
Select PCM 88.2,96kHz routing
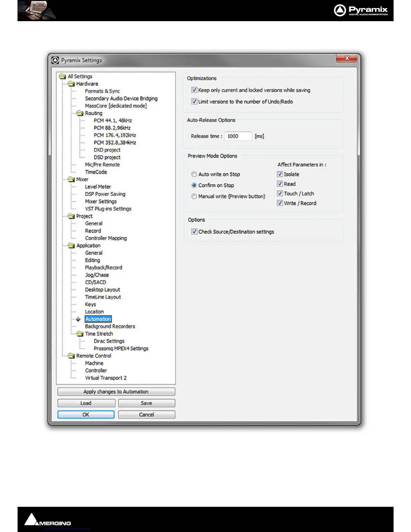coord(112,128)
